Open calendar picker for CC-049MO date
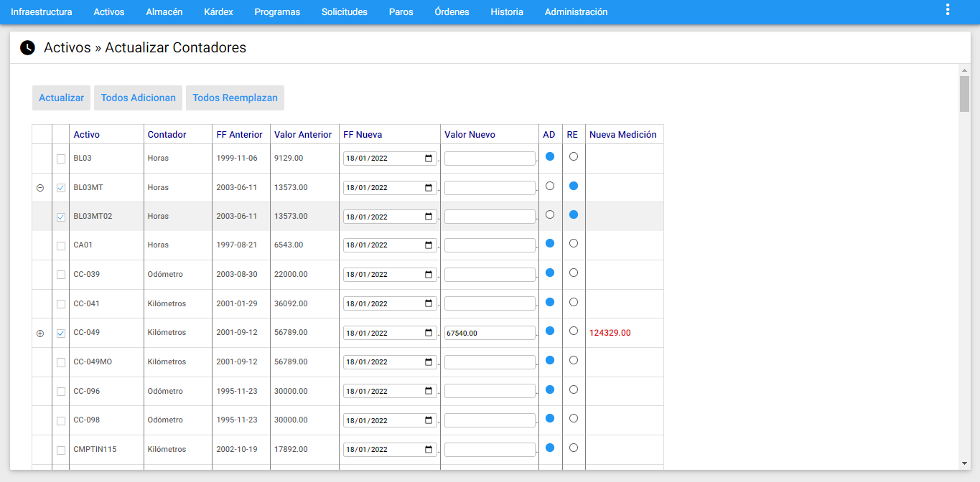980x482 pixels. [x=429, y=362]
